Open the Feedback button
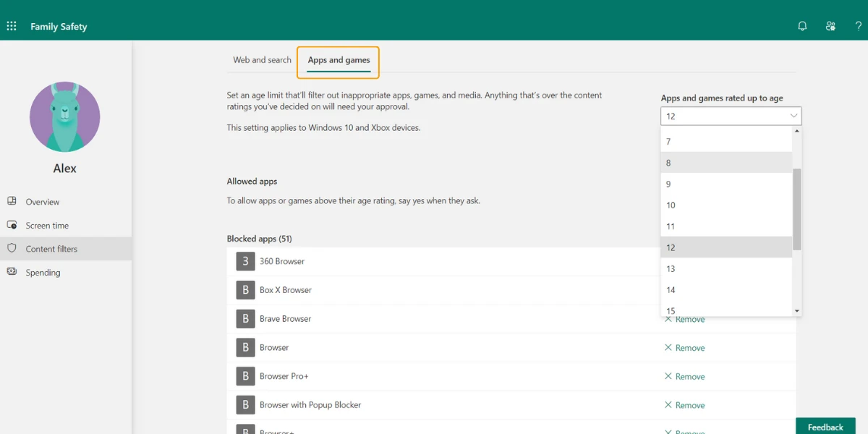Image resolution: width=868 pixels, height=434 pixels. [x=825, y=427]
